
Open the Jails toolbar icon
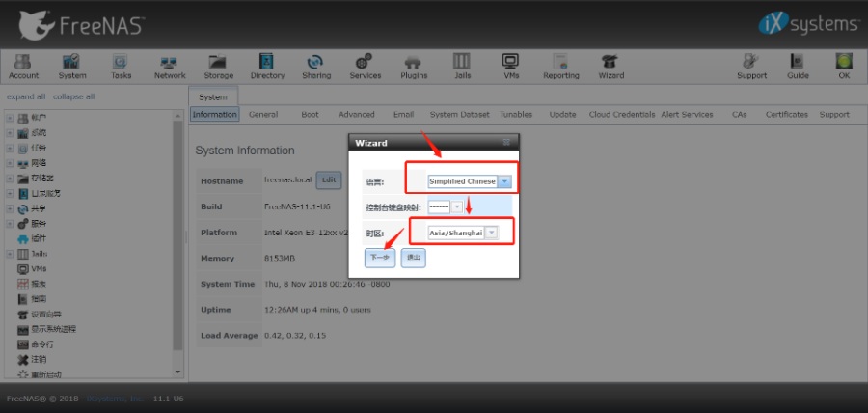coord(462,66)
